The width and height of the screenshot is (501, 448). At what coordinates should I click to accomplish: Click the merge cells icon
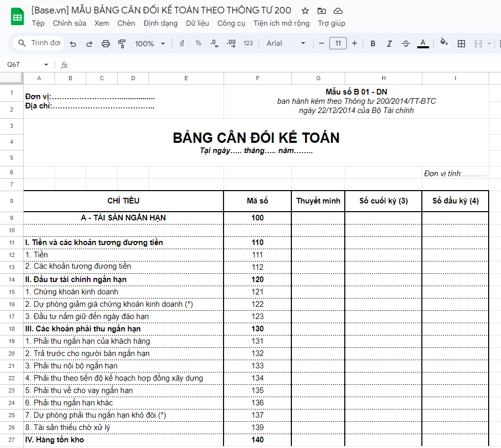pos(478,44)
